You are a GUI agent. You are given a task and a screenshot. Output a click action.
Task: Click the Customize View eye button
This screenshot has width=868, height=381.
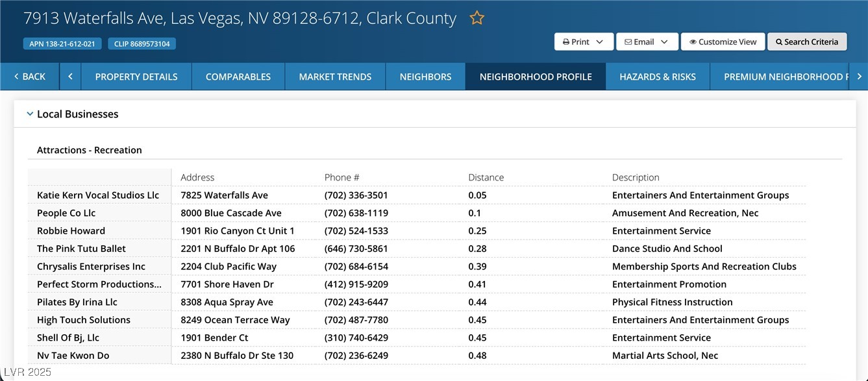(x=723, y=42)
